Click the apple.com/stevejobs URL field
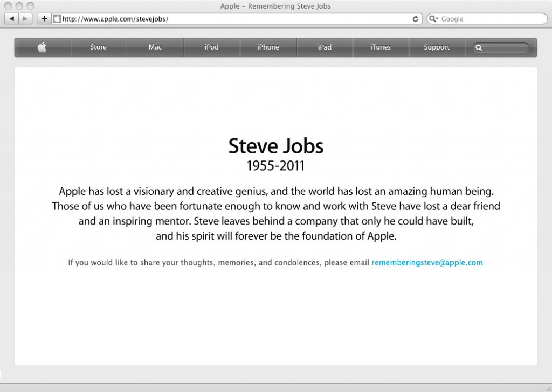Image resolution: width=552 pixels, height=392 pixels. coord(238,19)
